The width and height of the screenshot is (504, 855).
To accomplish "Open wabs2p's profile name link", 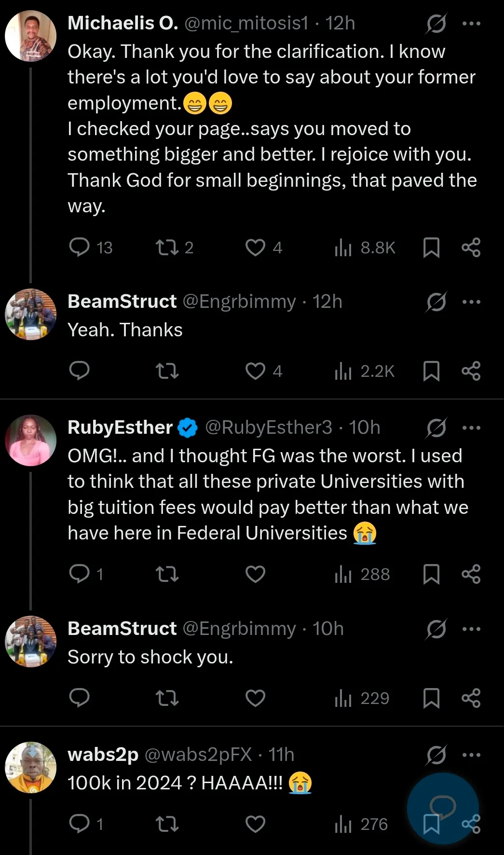I will click(103, 755).
